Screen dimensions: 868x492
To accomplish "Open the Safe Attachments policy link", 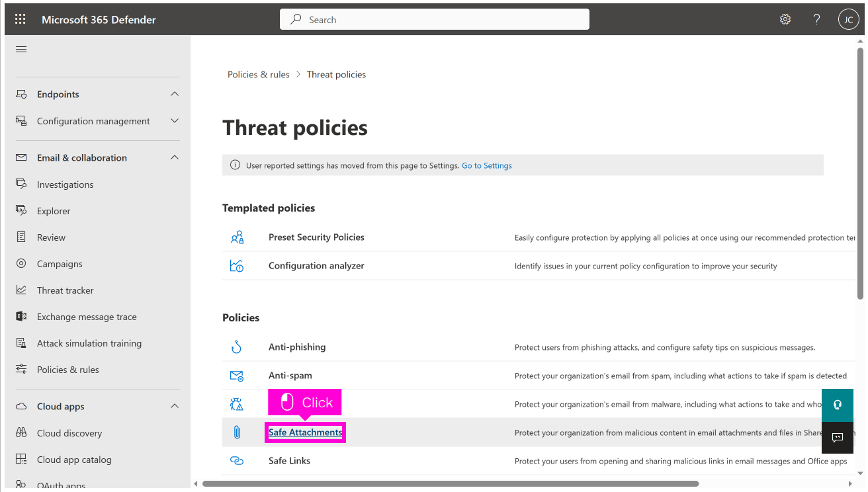I will (305, 432).
